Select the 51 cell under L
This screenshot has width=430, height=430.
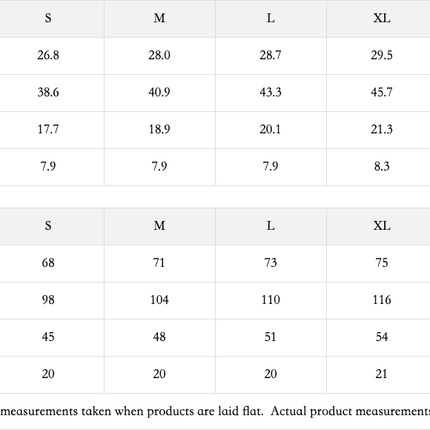pos(271,337)
